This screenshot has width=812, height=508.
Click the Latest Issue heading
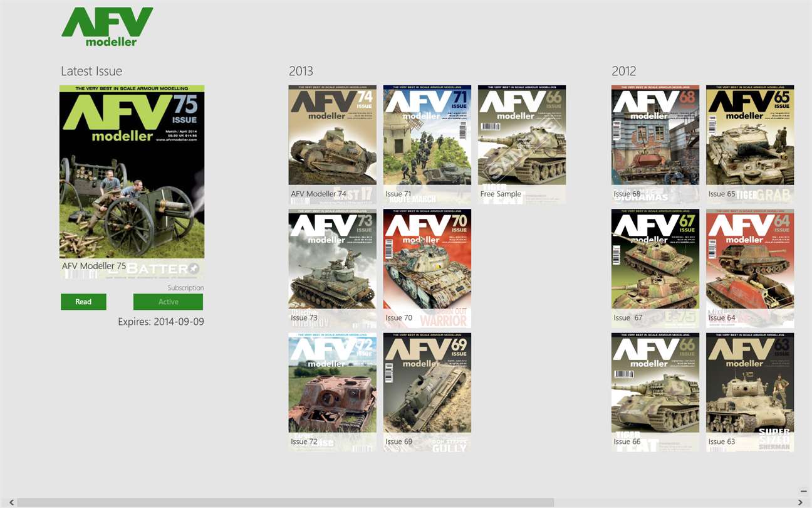91,71
